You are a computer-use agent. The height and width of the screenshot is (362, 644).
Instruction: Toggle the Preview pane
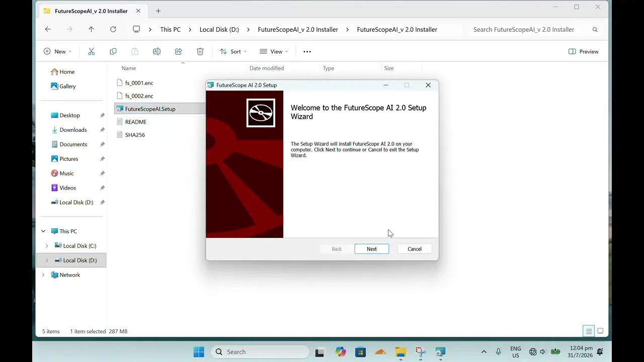pyautogui.click(x=583, y=51)
